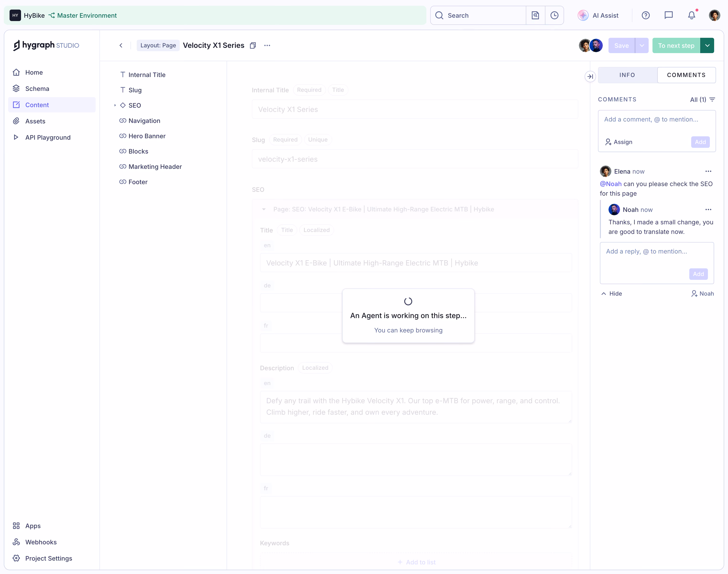Open the chat feedback icon in top bar
The image size is (728, 574).
click(668, 16)
